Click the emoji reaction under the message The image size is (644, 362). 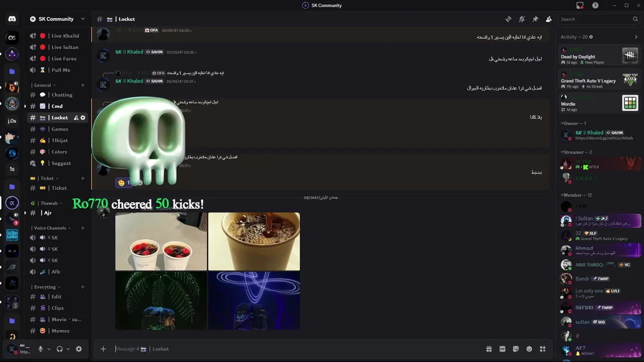pos(124,183)
